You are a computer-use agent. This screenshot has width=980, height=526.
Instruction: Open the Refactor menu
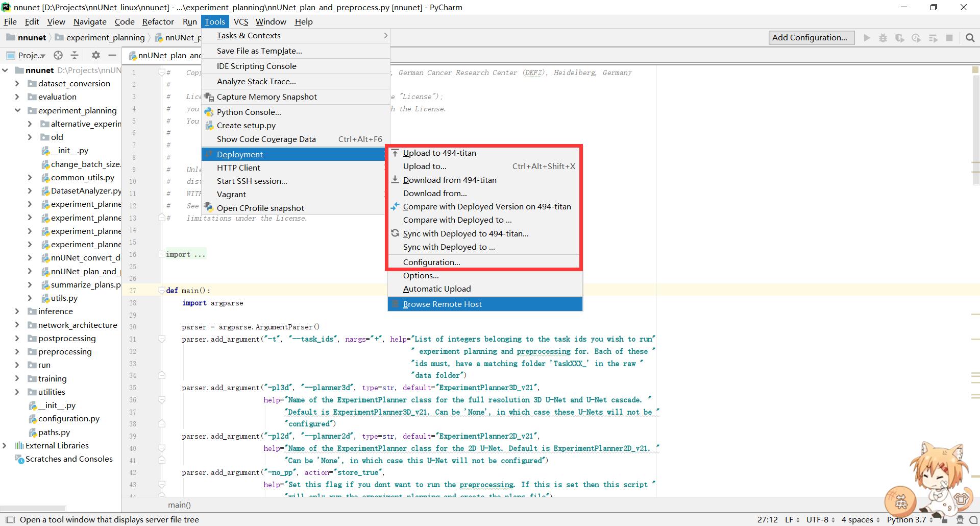pos(158,21)
